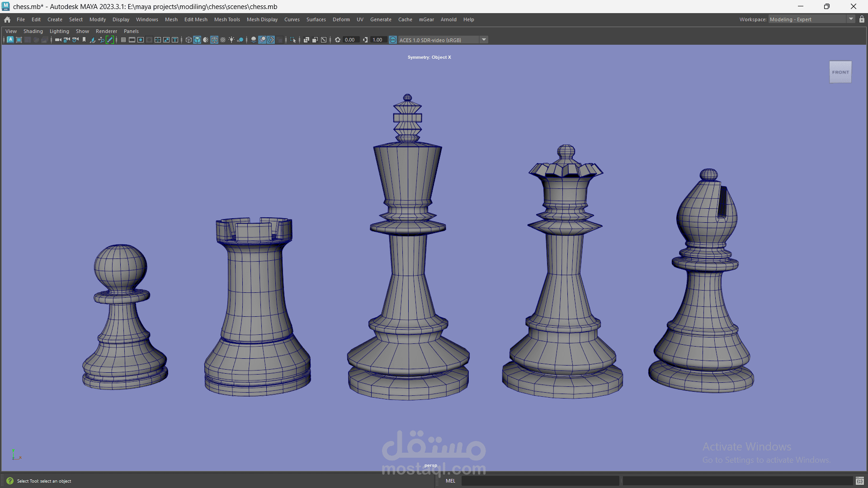Open Camera Attributes from panel toolbar
The width and height of the screenshot is (868, 488).
click(75, 40)
